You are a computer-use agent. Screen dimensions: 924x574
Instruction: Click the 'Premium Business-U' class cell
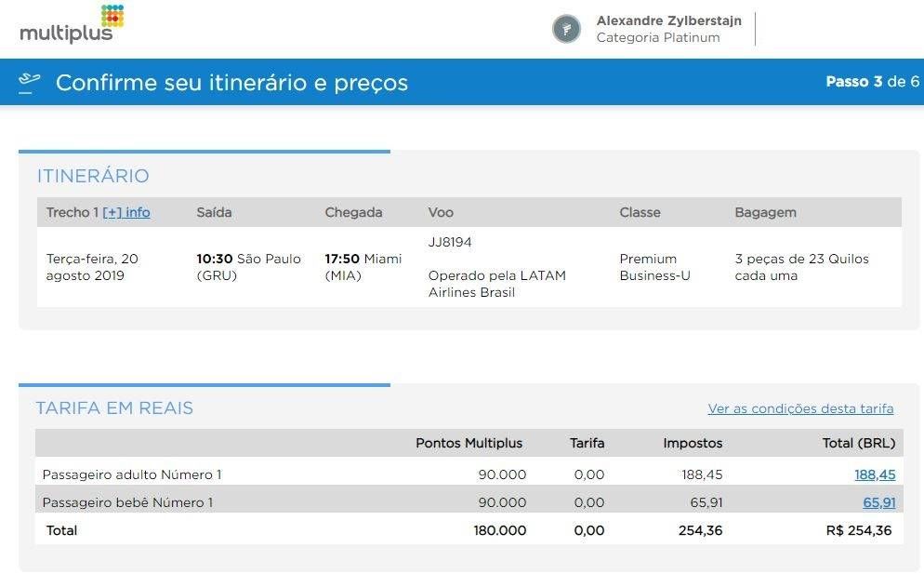click(x=654, y=267)
